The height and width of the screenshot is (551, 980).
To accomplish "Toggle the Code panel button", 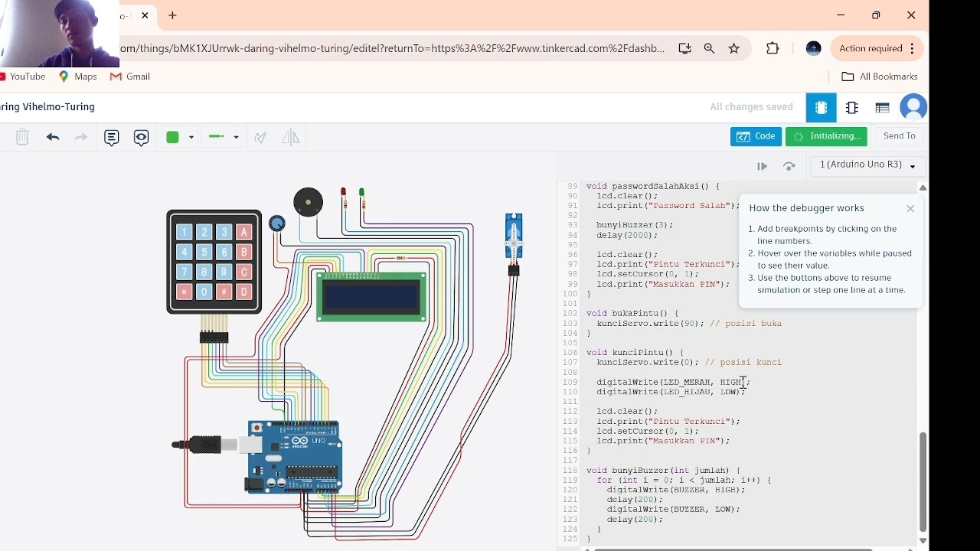I will (x=756, y=136).
